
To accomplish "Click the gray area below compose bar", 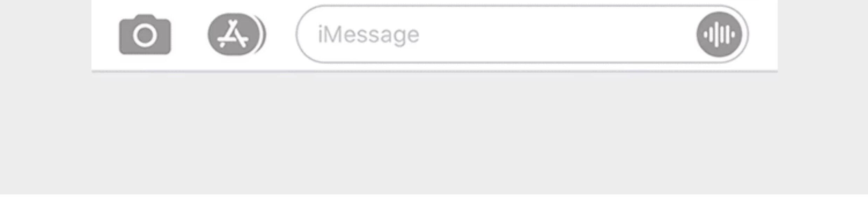I will [x=434, y=133].
